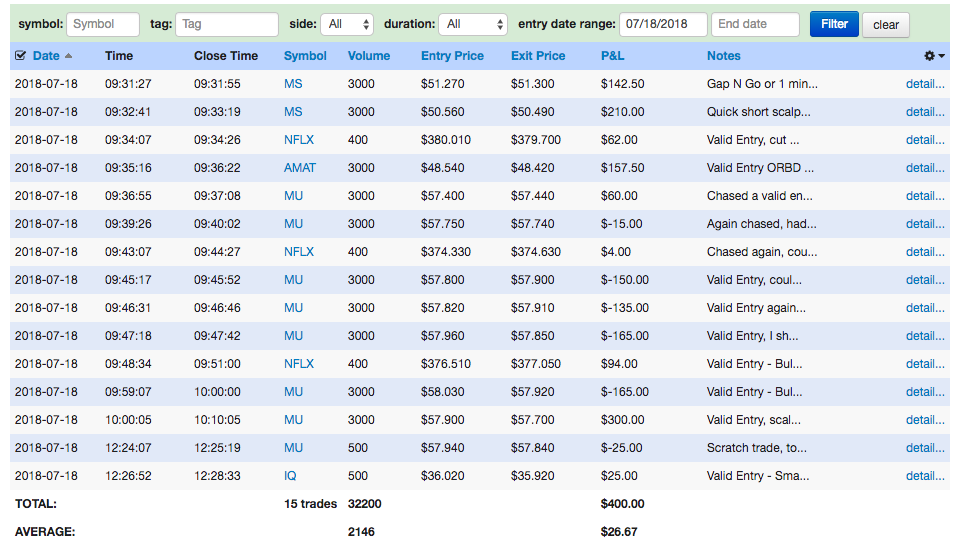
Task: Click the '15 trades' total count
Action: (311, 504)
